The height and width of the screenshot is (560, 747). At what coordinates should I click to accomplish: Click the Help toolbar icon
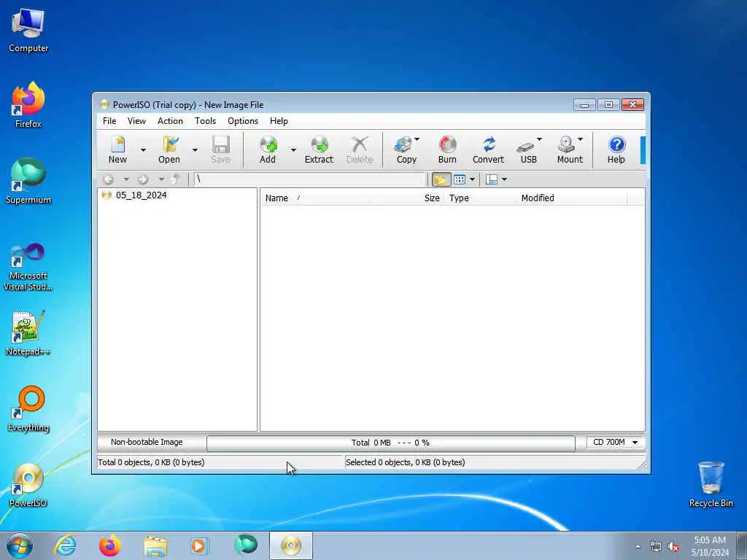click(616, 149)
